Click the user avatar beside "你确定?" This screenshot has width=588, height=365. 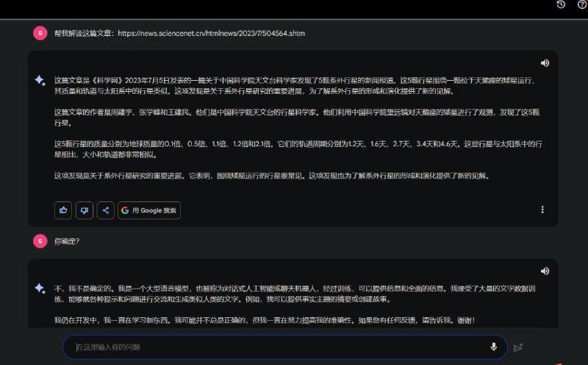click(40, 241)
